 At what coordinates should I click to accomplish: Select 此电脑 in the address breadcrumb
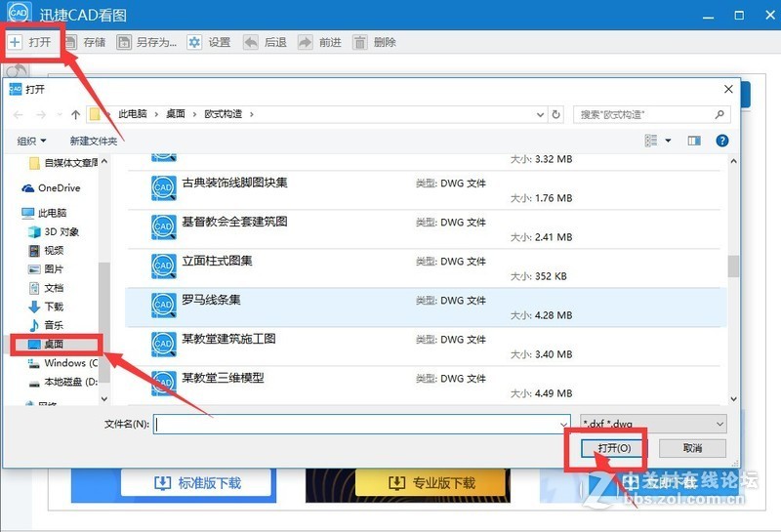(133, 114)
